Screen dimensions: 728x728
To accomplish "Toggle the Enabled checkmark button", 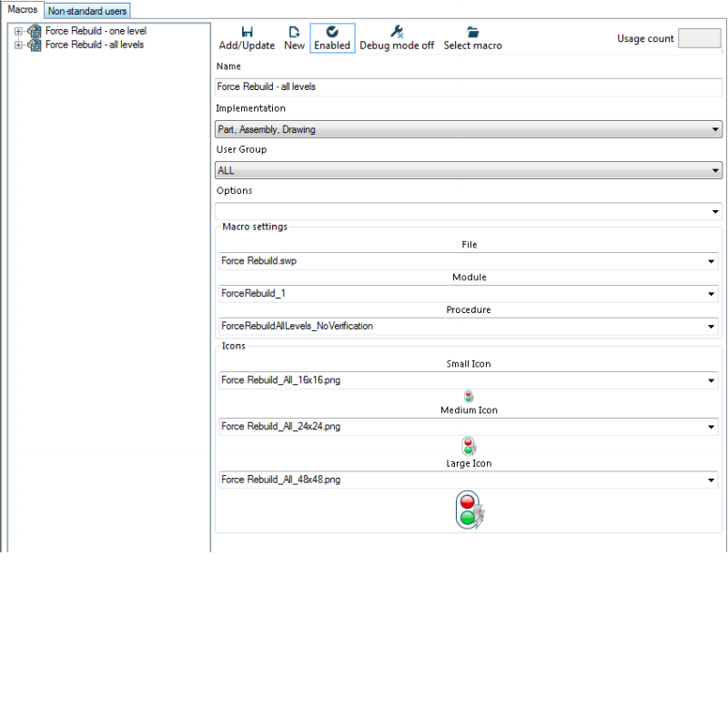I will tap(332, 38).
